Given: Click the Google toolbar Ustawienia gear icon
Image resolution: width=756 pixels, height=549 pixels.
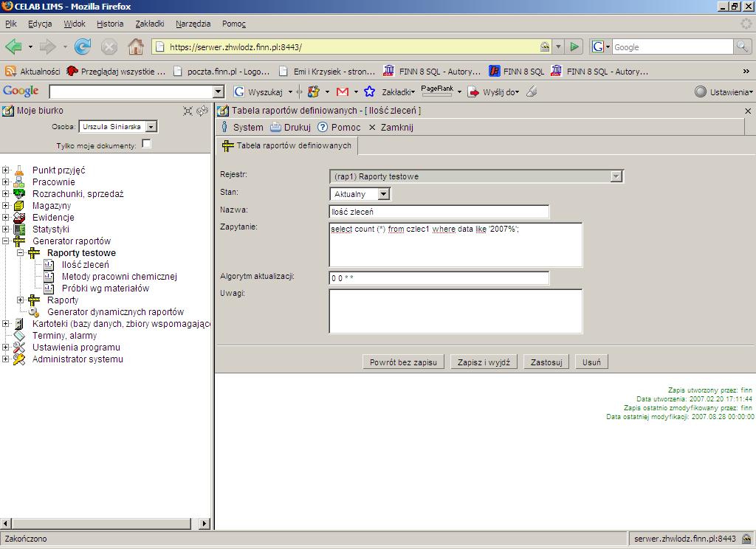Looking at the screenshot, I should pos(701,91).
